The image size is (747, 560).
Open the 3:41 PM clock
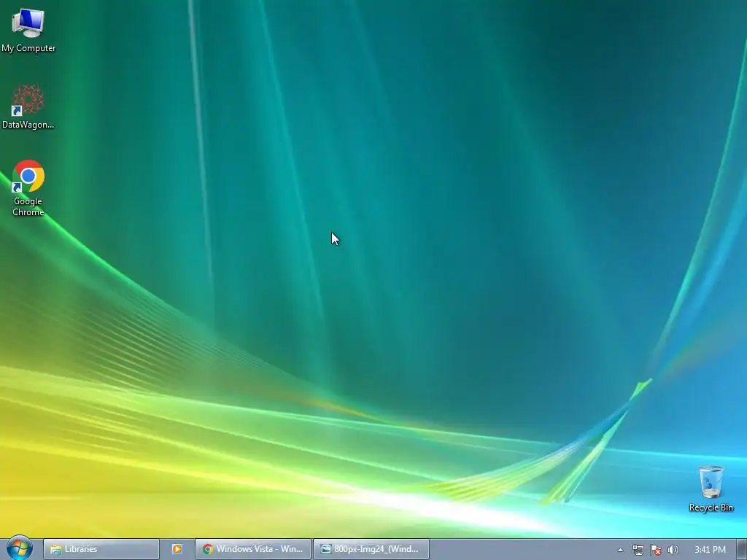click(x=710, y=550)
